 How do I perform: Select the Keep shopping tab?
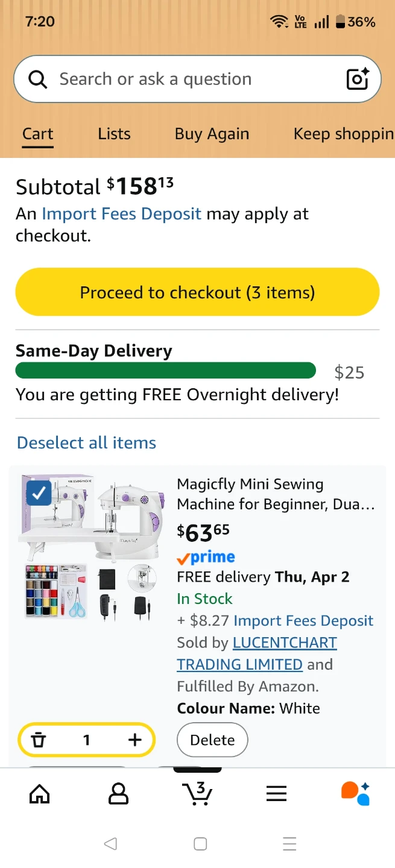[343, 134]
